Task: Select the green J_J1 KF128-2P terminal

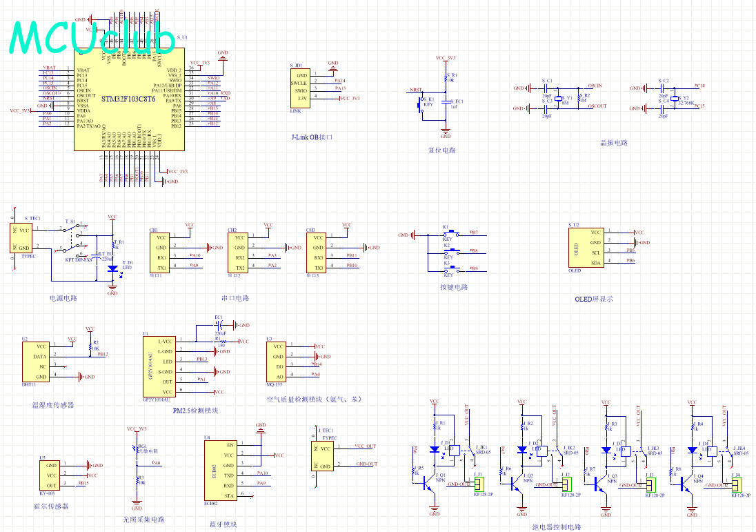Action: 479,484
